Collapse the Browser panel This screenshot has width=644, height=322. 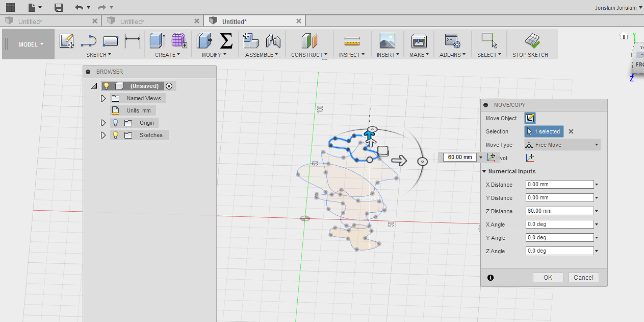point(88,72)
